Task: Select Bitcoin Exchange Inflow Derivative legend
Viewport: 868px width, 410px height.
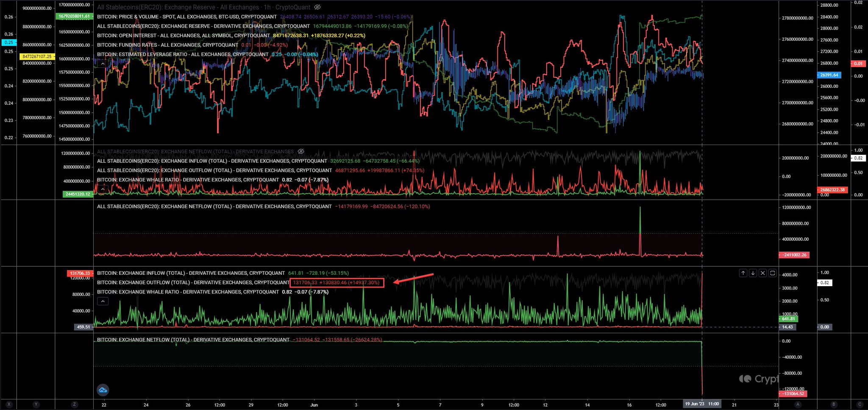Action: (x=191, y=273)
